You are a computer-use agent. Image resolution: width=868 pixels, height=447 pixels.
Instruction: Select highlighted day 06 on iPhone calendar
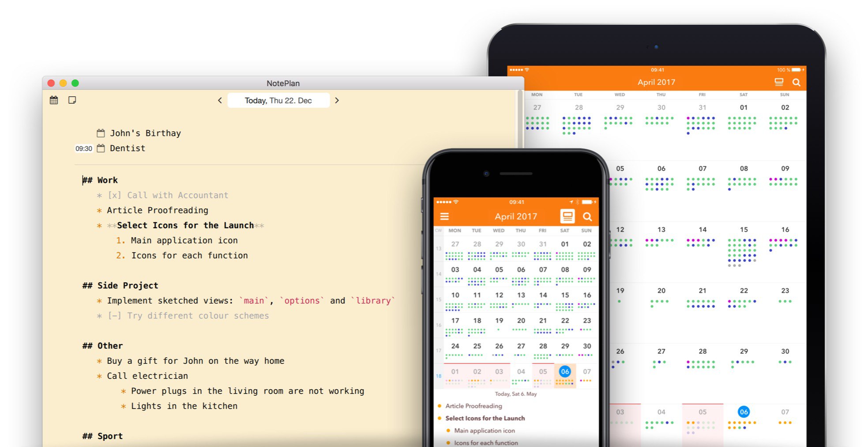tap(565, 371)
